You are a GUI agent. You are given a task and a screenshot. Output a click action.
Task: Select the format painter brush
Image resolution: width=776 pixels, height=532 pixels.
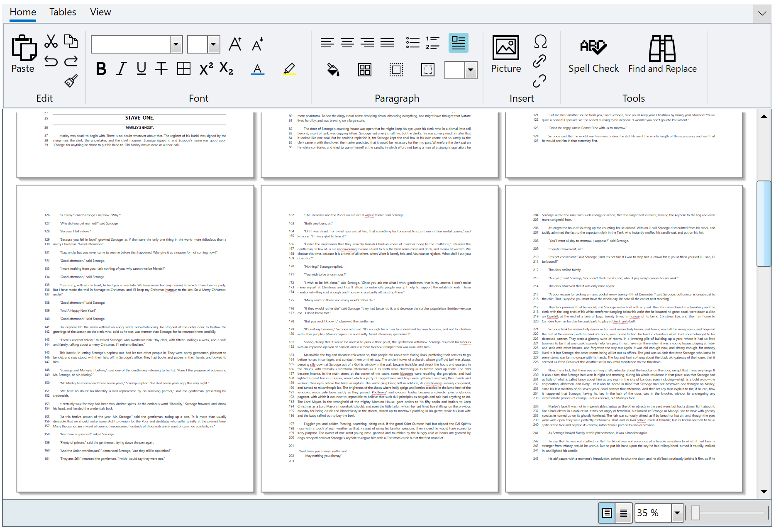coord(71,81)
